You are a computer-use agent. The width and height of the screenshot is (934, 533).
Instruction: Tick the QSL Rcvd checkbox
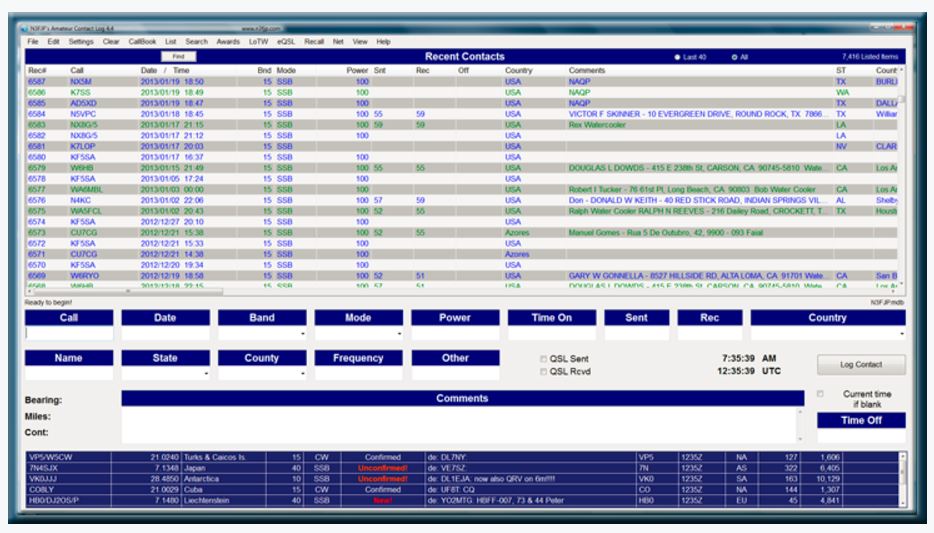[x=543, y=372]
